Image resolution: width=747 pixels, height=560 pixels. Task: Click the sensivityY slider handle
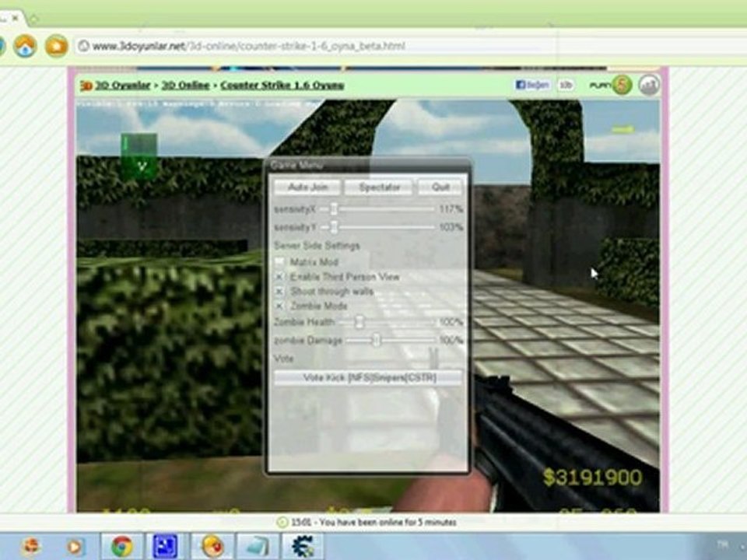coord(334,227)
